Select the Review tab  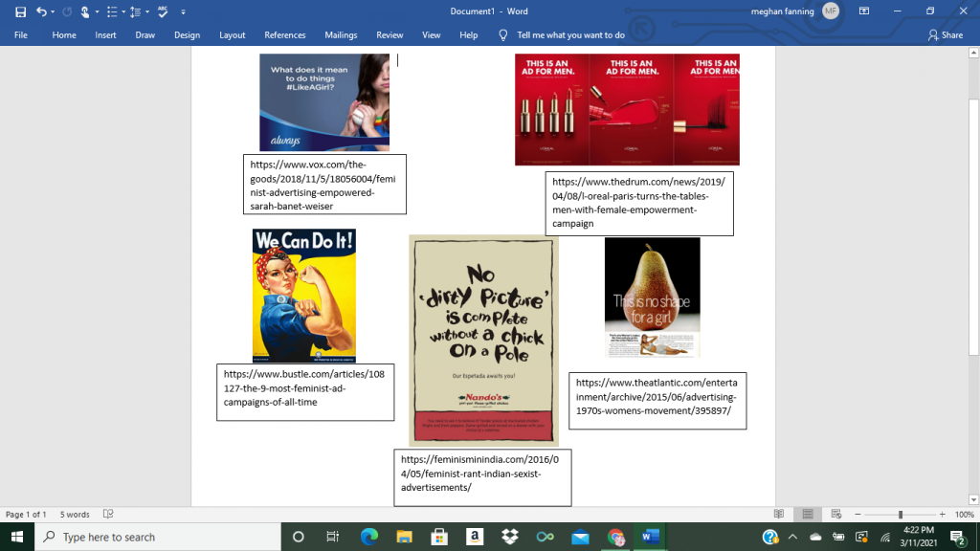390,35
